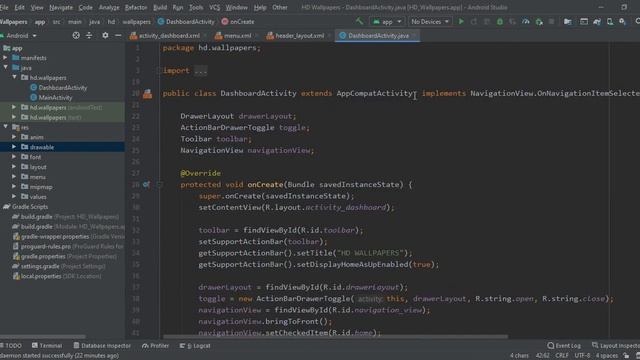Select the proguard-rules.pro file
Screen dimensions: 640x360
[68, 246]
